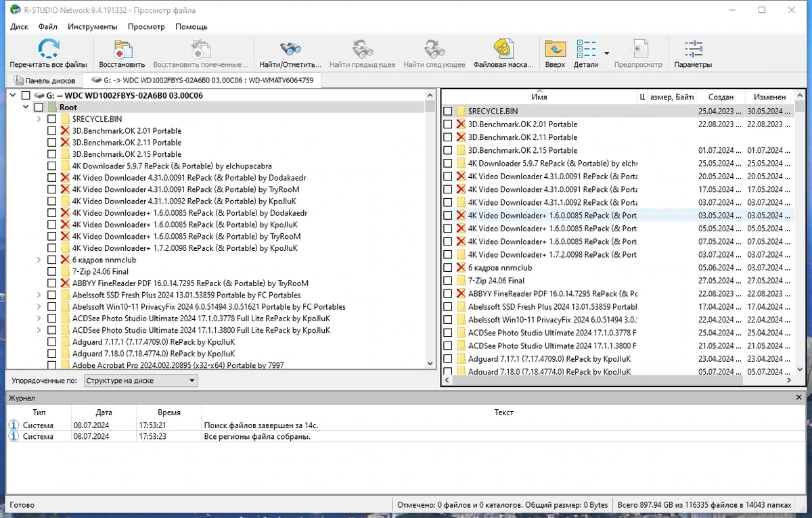Click deleted icon of 3D.Benchmark.OK 2.01 Portable in tree

(65, 131)
